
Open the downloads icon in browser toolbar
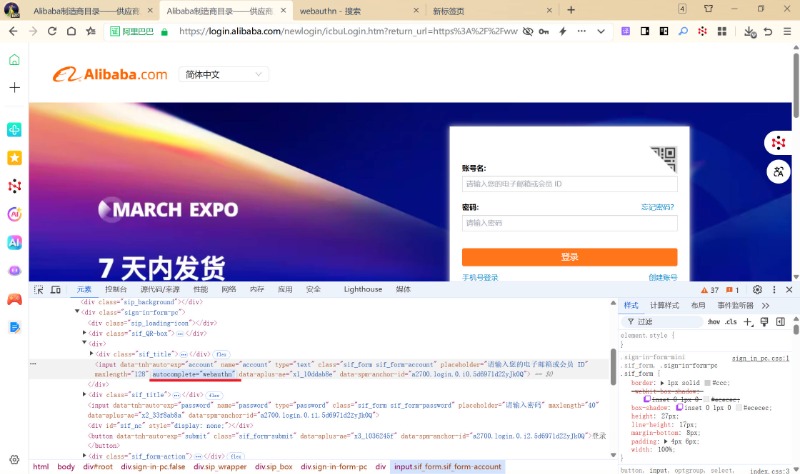coord(749,32)
